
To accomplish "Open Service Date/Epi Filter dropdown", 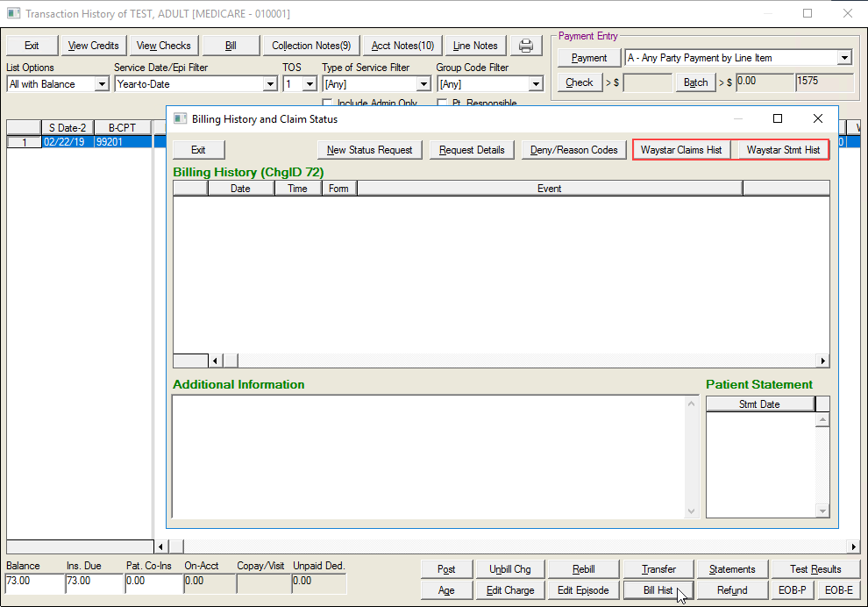I will 269,84.
